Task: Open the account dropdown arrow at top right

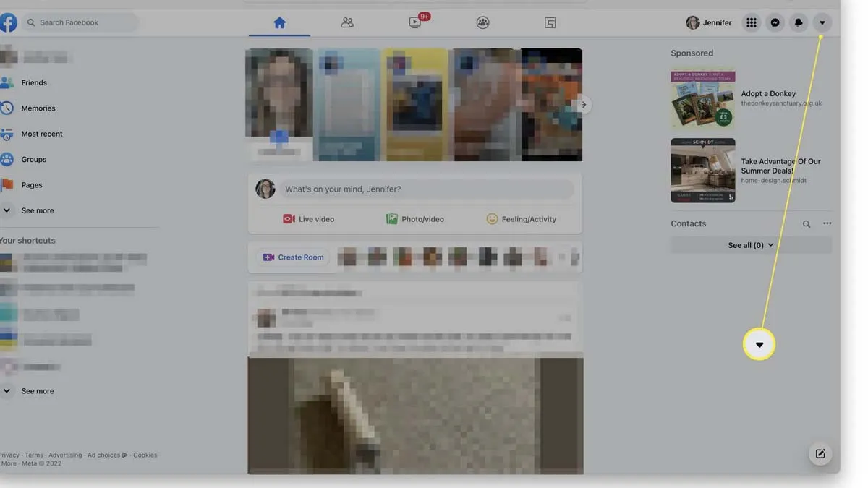Action: click(822, 22)
